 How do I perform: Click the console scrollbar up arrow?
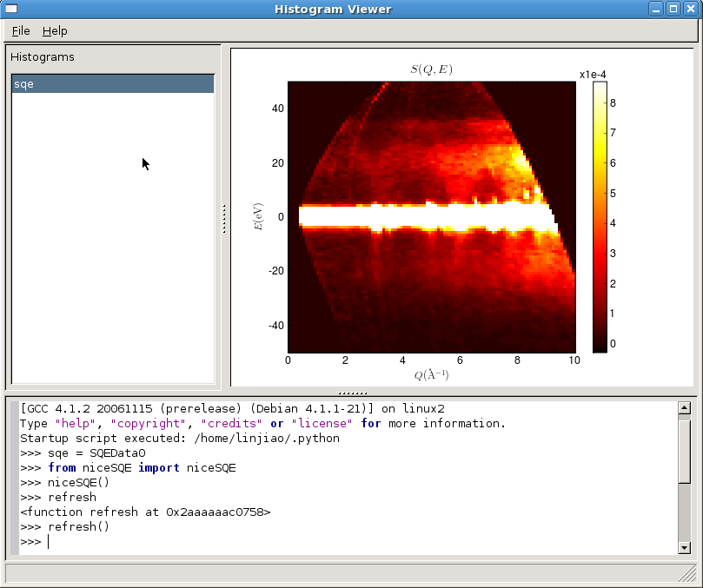(x=684, y=408)
